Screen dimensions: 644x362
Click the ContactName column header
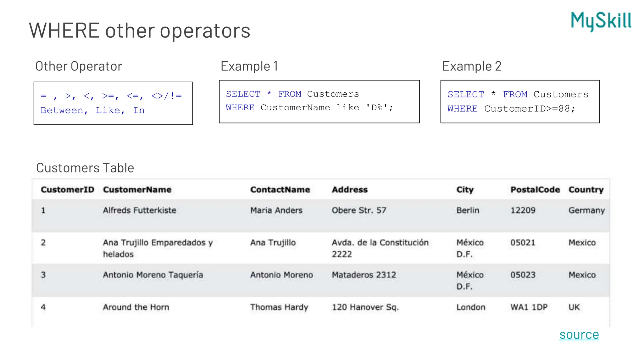pyautogui.click(x=280, y=189)
